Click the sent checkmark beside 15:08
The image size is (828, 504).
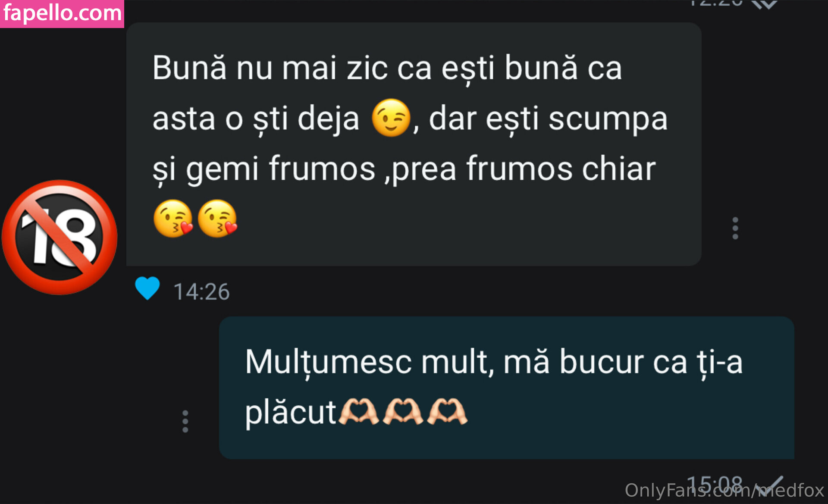770,485
